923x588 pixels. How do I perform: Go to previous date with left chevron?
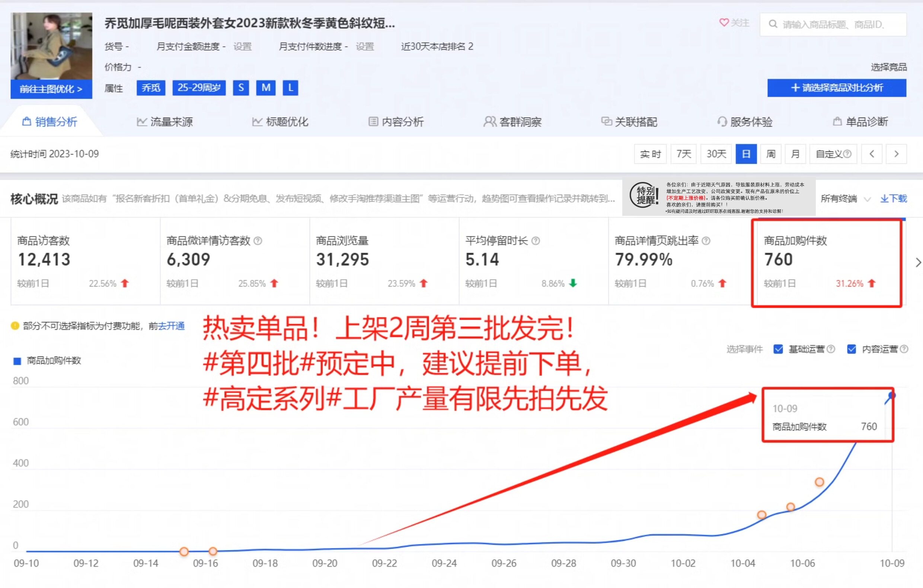[x=872, y=154]
